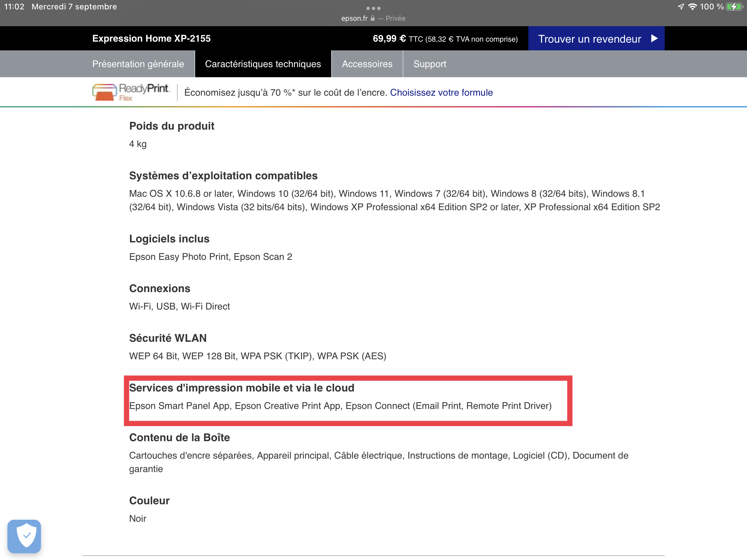Tap the epson.fr address bar
747x560 pixels.
[354, 18]
